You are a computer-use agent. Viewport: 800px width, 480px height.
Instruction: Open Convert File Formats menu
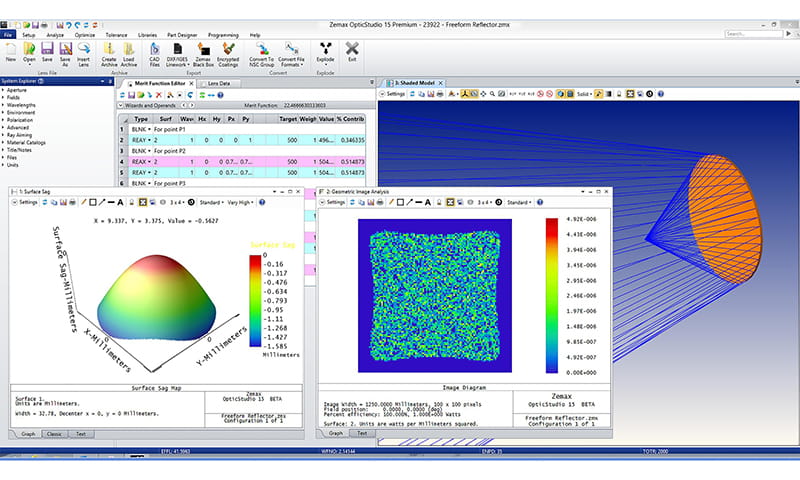point(291,54)
